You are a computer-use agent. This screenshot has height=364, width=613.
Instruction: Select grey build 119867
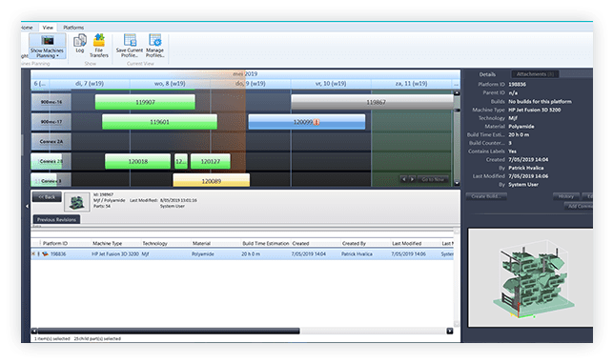pyautogui.click(x=372, y=102)
